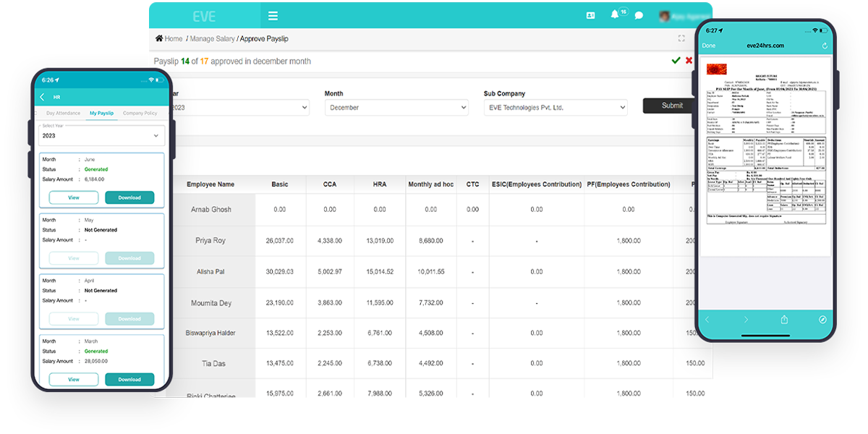Expand the Month dropdown showing December

click(x=388, y=107)
